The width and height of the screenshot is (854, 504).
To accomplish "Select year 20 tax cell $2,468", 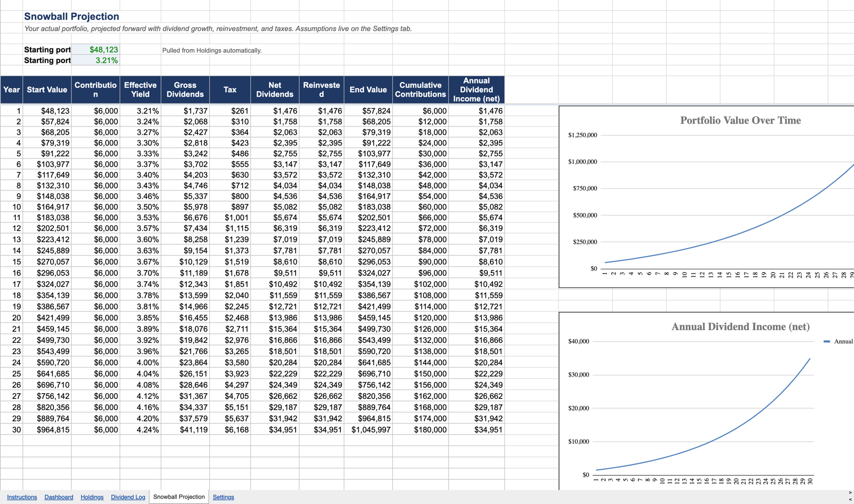I will click(230, 318).
